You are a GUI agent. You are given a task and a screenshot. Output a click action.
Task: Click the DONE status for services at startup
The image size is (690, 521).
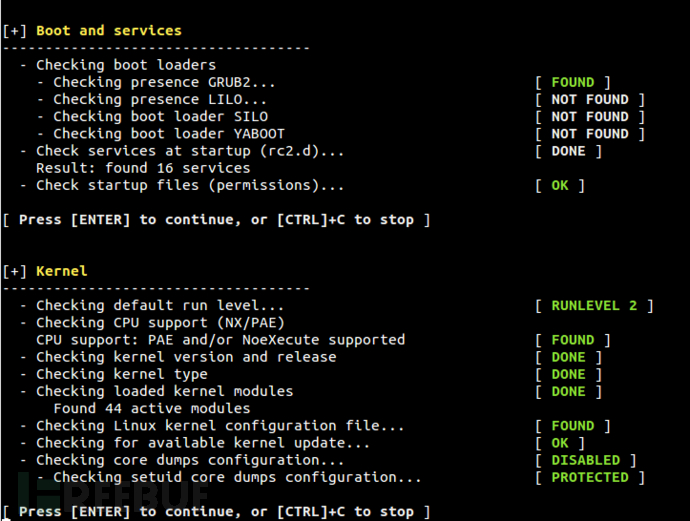point(568,151)
